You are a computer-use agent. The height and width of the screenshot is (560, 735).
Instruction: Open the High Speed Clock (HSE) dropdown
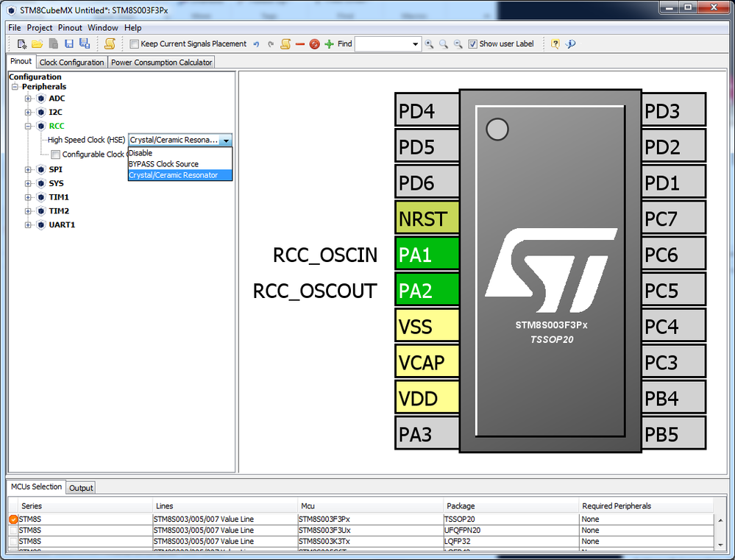point(226,141)
